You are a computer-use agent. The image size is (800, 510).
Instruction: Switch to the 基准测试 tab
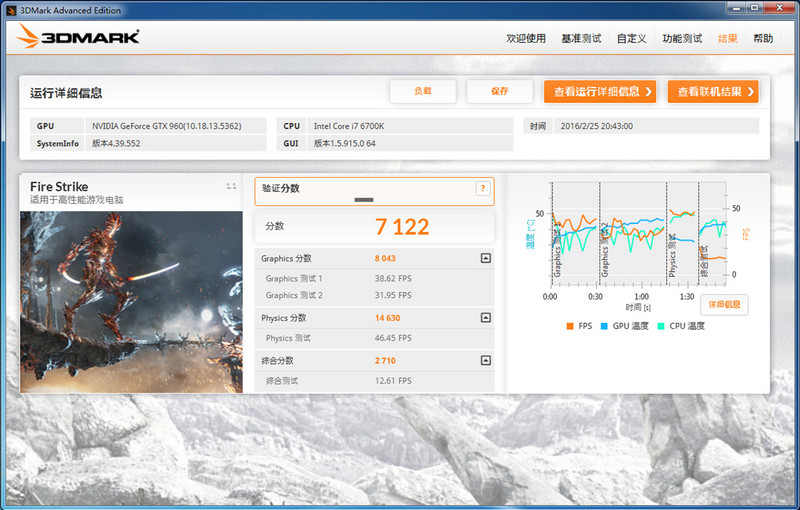point(581,38)
